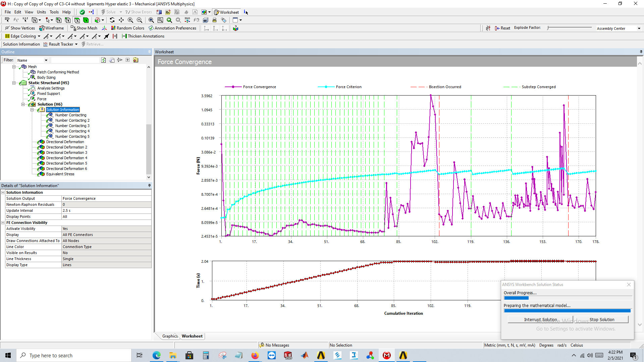Select the Edge selection filter icon
This screenshot has width=644, height=362.
point(68,20)
